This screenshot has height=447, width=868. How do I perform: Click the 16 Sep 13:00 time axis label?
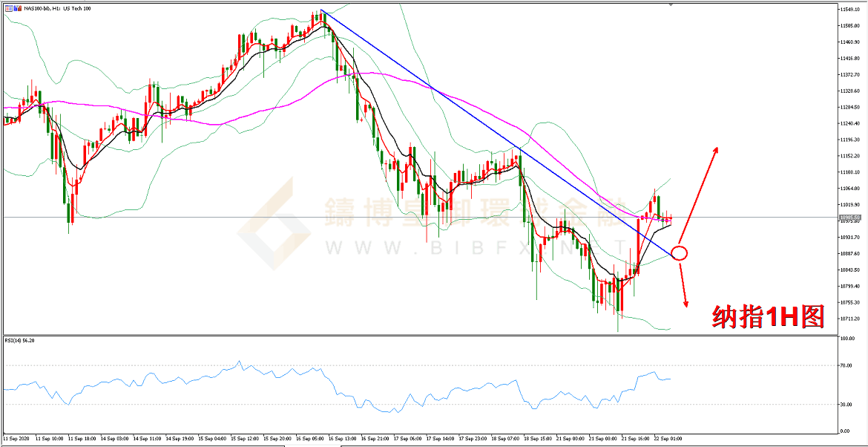343,440
